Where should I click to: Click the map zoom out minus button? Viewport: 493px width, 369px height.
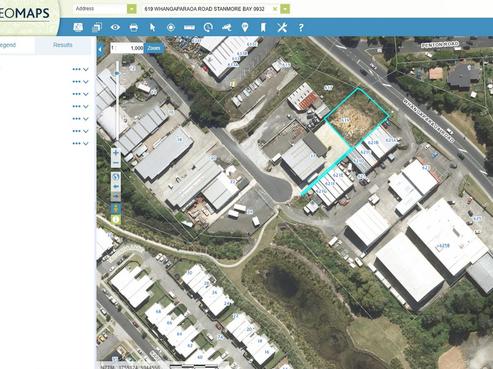116,163
